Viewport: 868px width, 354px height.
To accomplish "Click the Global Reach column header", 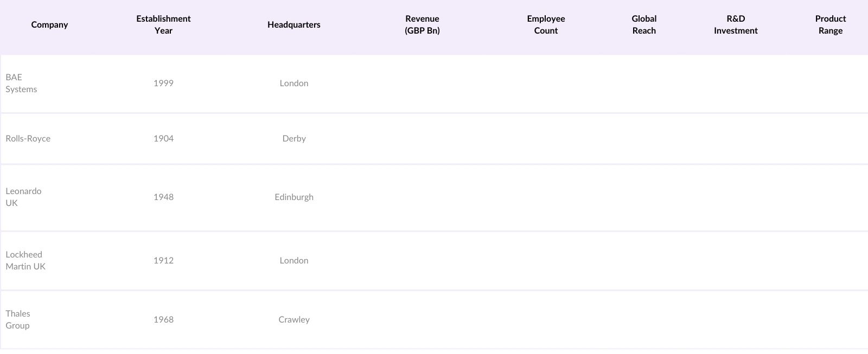I will pos(644,25).
